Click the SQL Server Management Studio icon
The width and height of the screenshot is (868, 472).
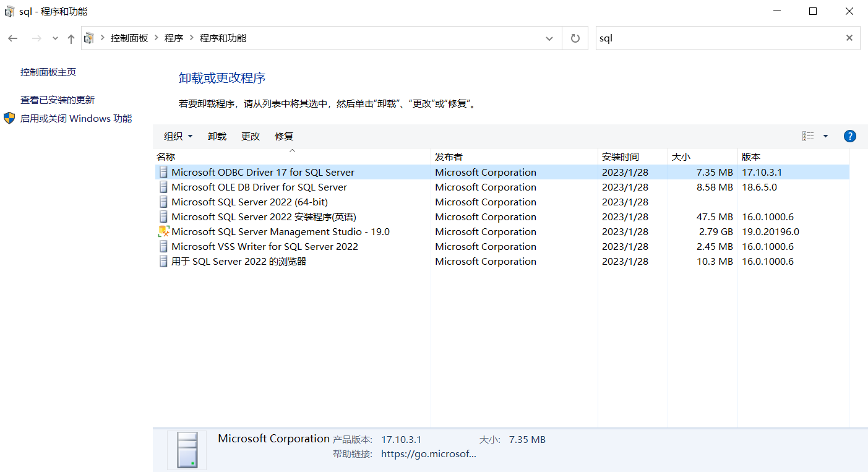pos(163,231)
